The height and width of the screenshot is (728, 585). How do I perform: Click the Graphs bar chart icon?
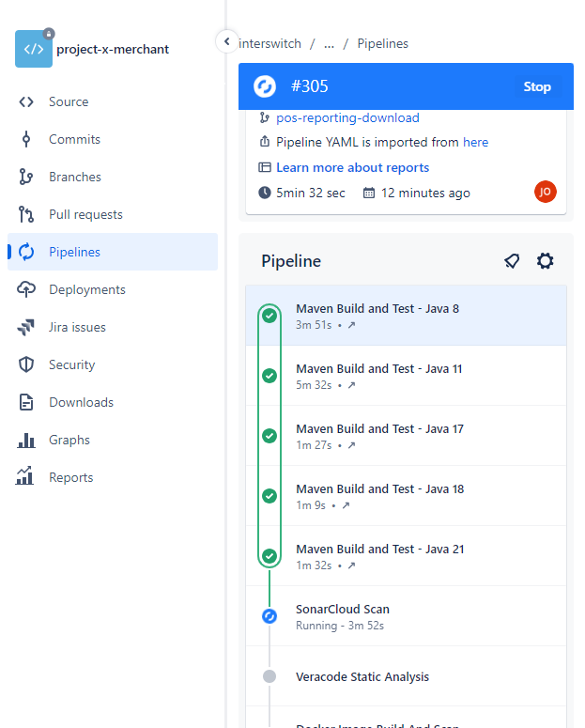[x=26, y=440]
